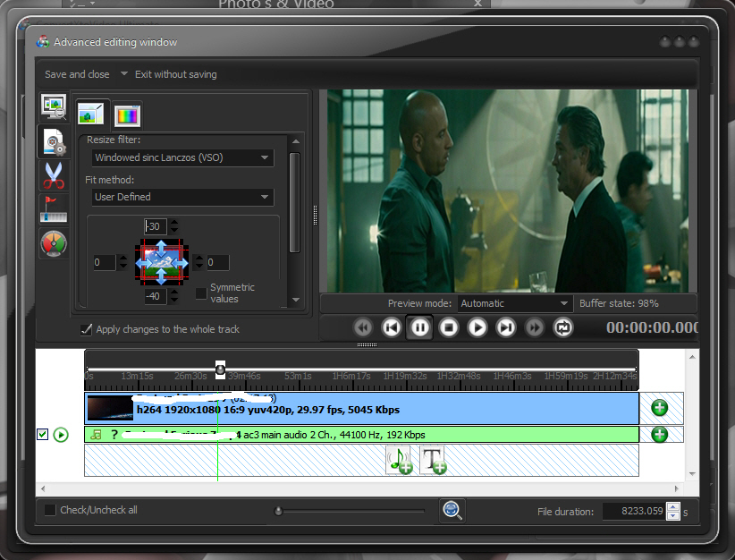
Task: Click the Advanced editing window app icon
Action: point(43,42)
